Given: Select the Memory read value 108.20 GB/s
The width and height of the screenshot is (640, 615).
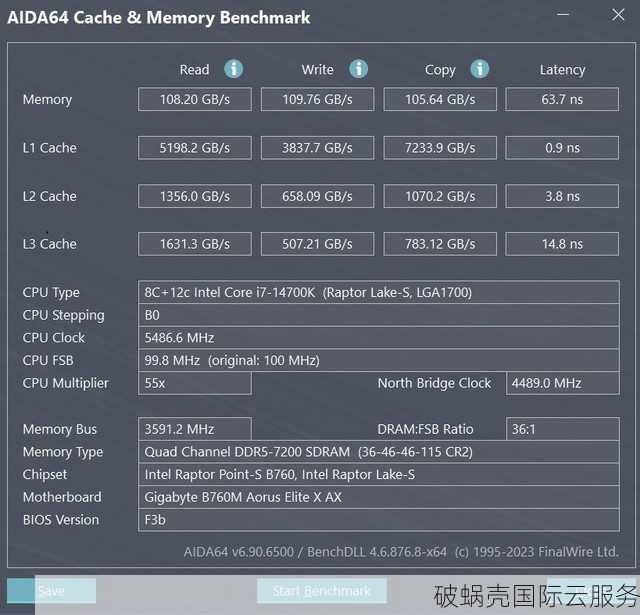Looking at the screenshot, I should pos(195,99).
